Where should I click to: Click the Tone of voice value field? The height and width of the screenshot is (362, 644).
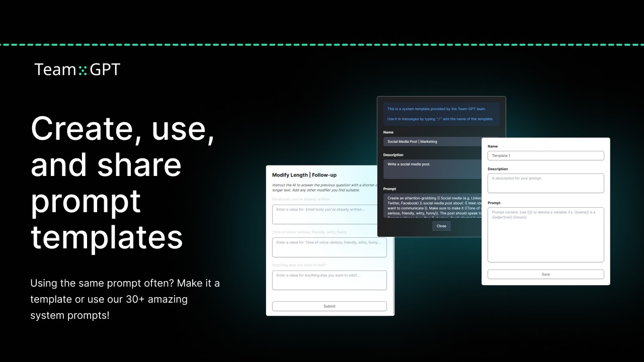click(x=330, y=247)
